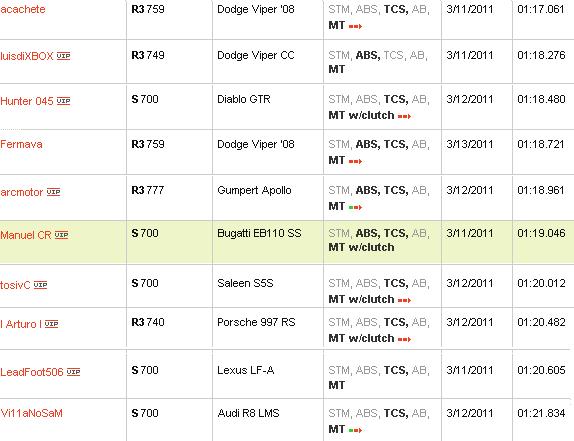The width and height of the screenshot is (574, 441).
Task: Open luisdiXBOX's profile link
Action: (x=27, y=56)
